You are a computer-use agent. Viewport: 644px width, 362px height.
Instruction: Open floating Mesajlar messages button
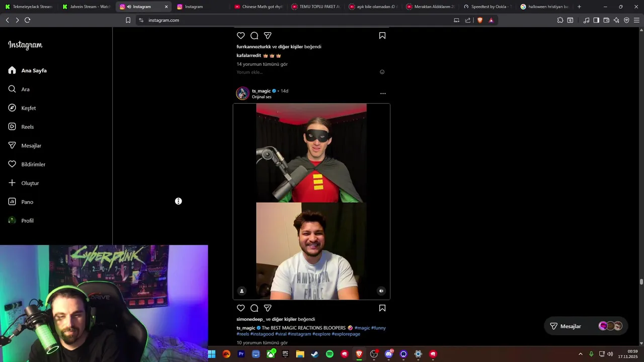click(x=587, y=326)
